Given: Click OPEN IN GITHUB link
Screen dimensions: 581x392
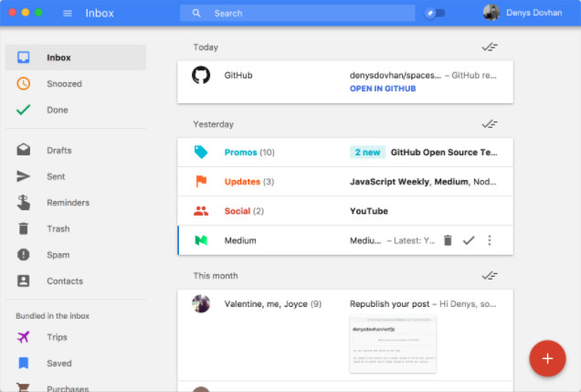Looking at the screenshot, I should point(383,89).
